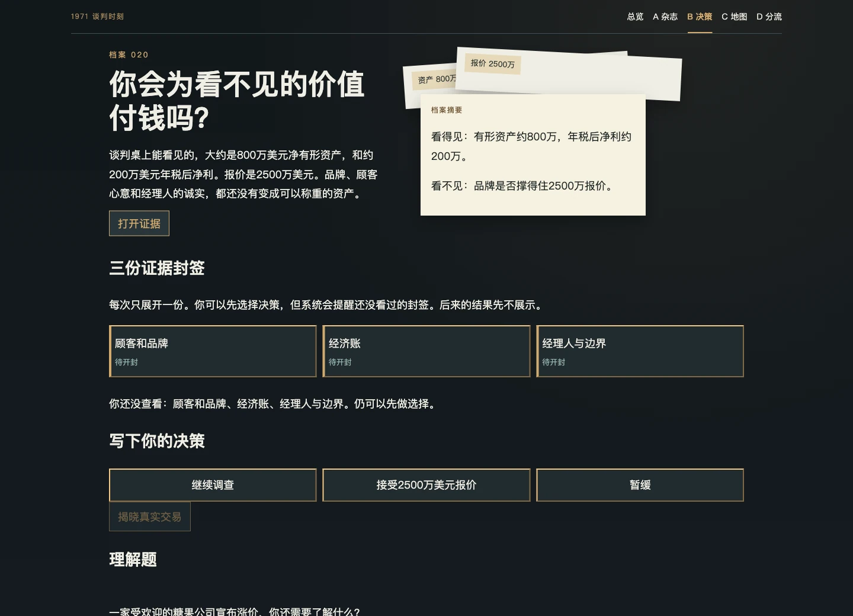Click the headline 你会为看不见的价值付钱吗?

(237, 101)
